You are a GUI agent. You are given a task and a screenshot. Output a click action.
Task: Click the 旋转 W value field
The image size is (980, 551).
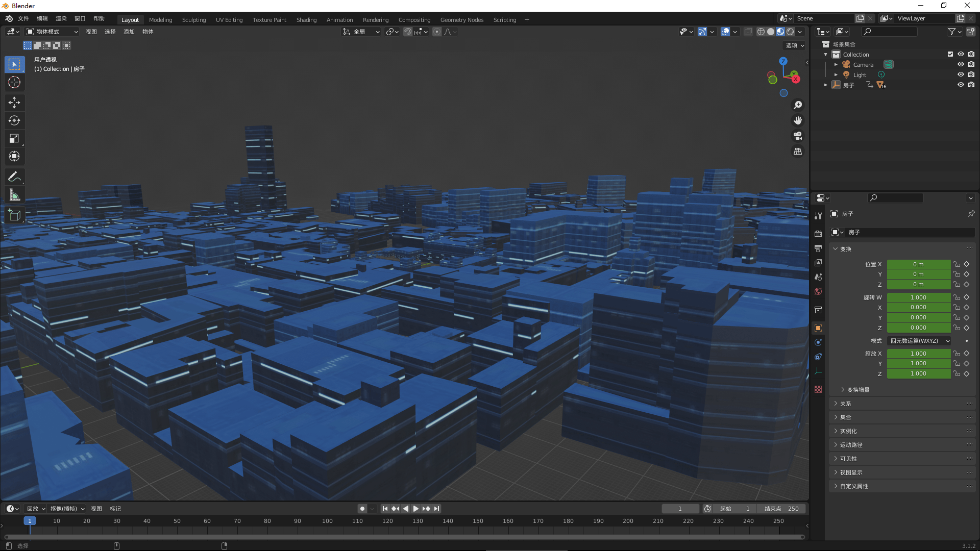pos(918,297)
